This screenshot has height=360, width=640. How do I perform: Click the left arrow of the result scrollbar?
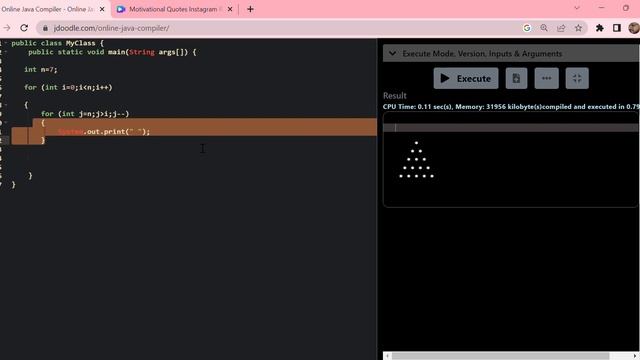(387, 356)
